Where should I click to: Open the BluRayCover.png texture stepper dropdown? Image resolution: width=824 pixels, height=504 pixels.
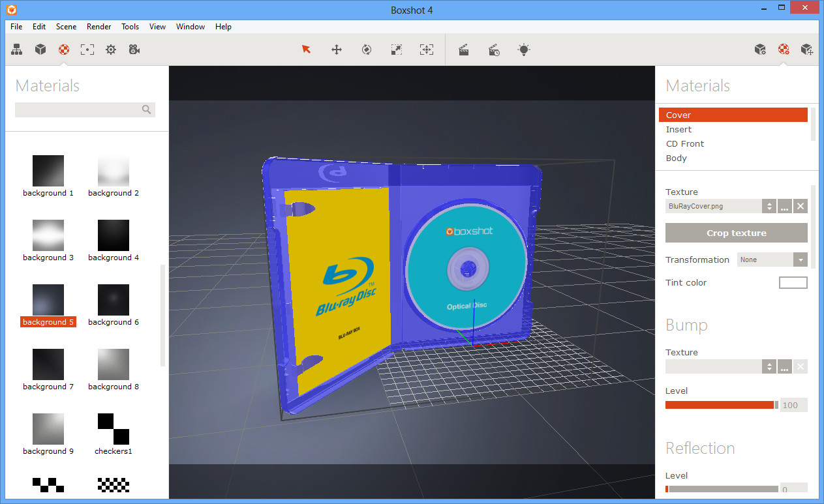[769, 206]
